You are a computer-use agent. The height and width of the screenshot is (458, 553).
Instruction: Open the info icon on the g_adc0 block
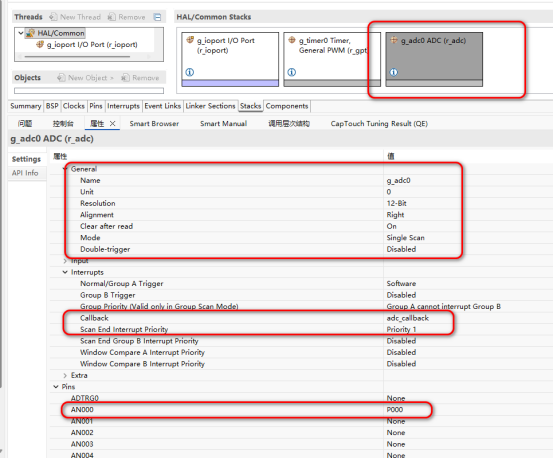pyautogui.click(x=394, y=72)
